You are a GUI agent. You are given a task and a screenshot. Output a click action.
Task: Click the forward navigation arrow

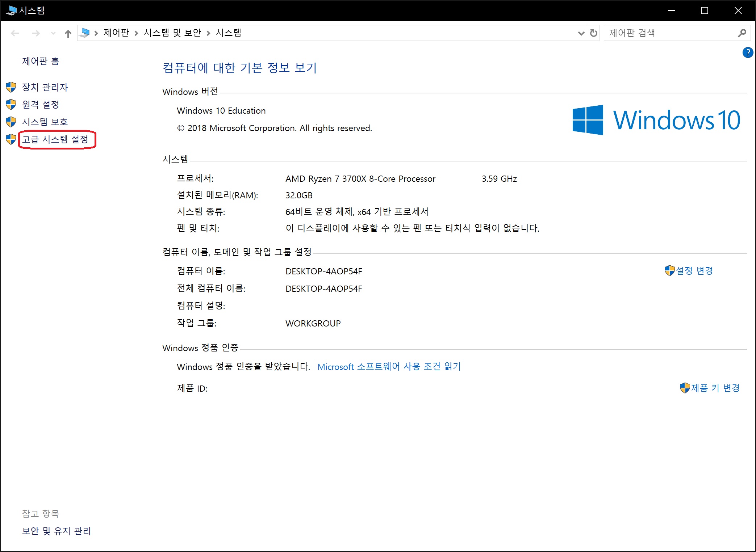35,33
